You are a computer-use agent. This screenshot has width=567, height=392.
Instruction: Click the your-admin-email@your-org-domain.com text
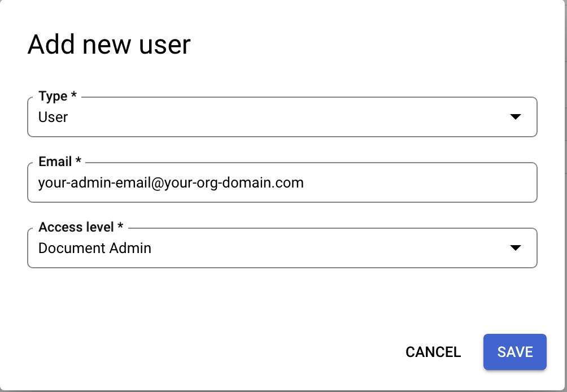[171, 182]
